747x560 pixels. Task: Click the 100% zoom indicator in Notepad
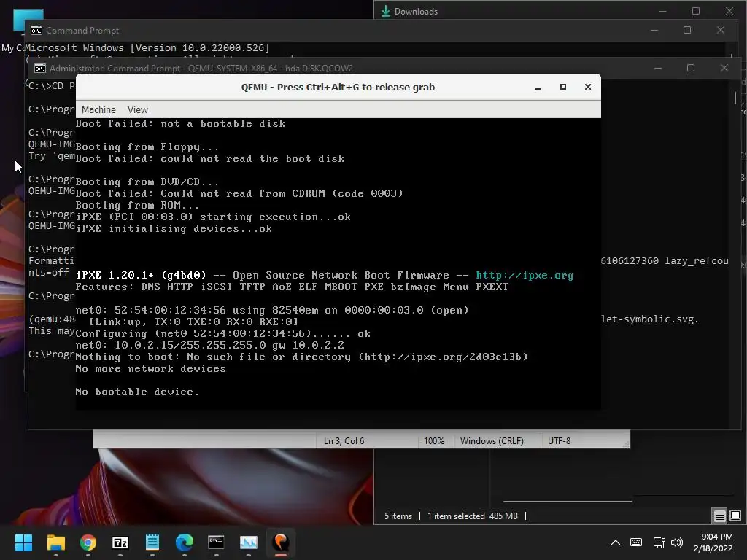coord(434,441)
